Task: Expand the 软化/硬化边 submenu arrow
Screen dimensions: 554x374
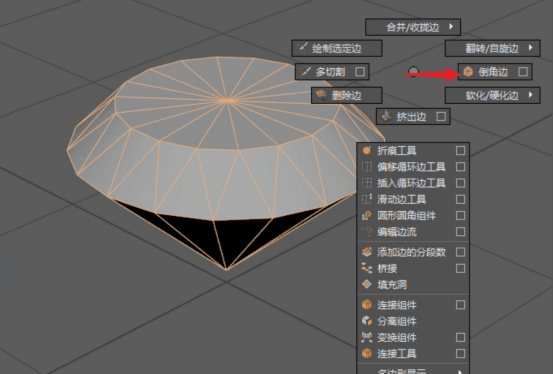Action: click(530, 95)
